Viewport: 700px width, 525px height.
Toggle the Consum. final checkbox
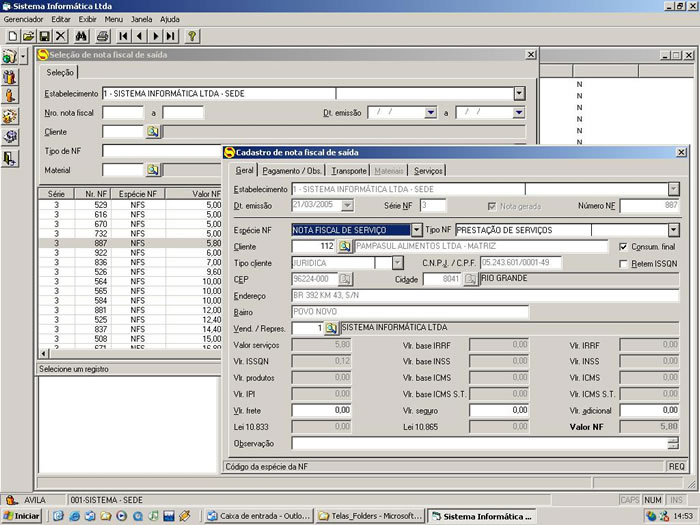623,247
